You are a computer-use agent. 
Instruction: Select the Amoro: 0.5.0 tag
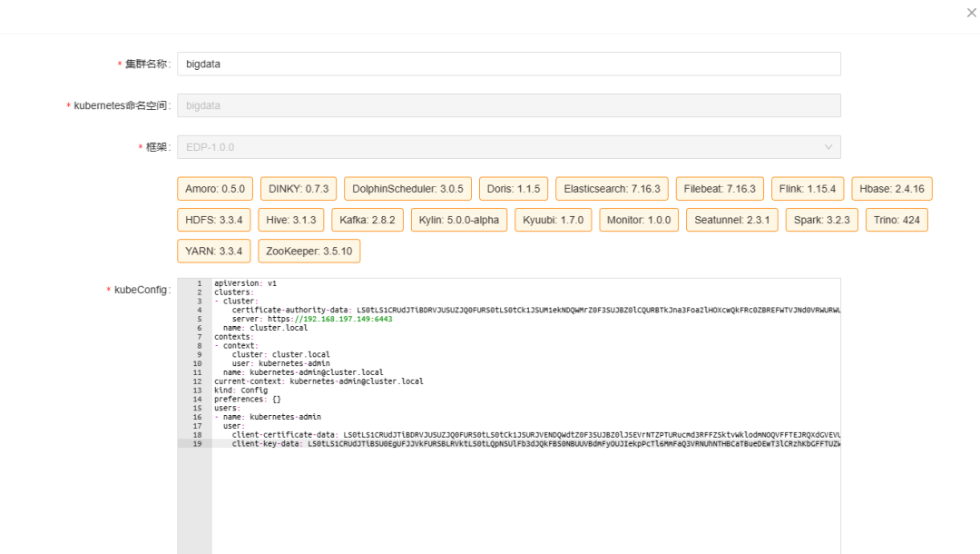coord(215,189)
